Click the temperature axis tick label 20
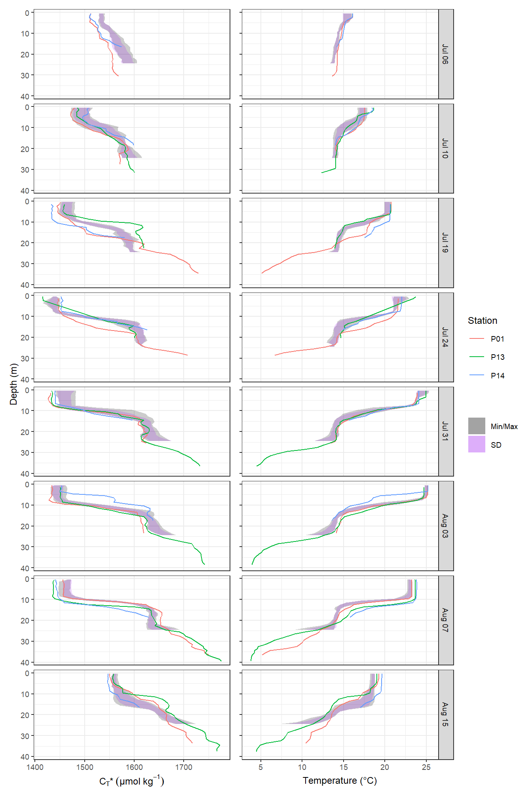The image size is (532, 798). click(x=385, y=768)
